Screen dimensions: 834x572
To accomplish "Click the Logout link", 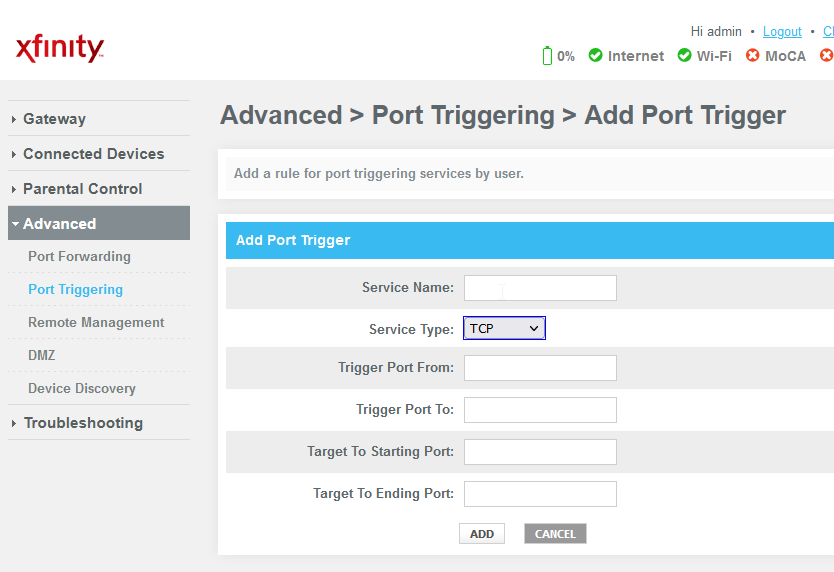I will click(782, 32).
